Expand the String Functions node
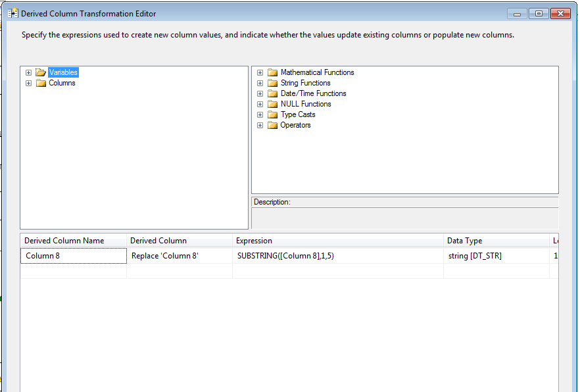580x392 pixels. 260,83
